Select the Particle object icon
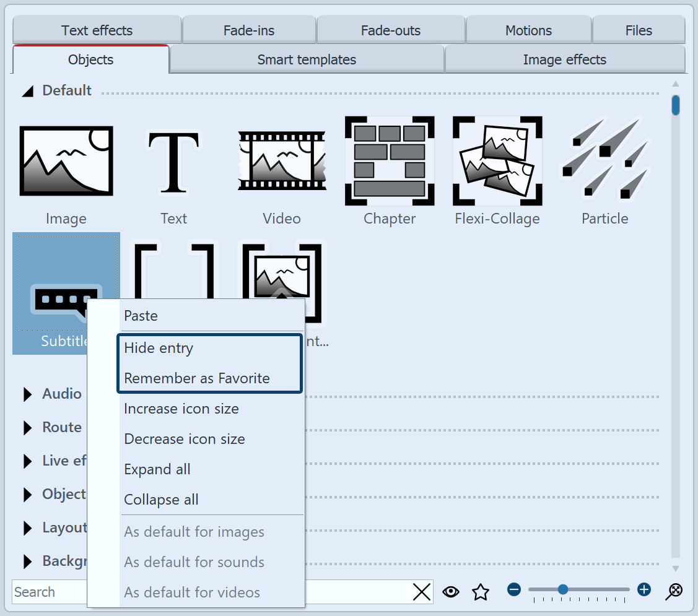The height and width of the screenshot is (616, 698). [x=604, y=160]
